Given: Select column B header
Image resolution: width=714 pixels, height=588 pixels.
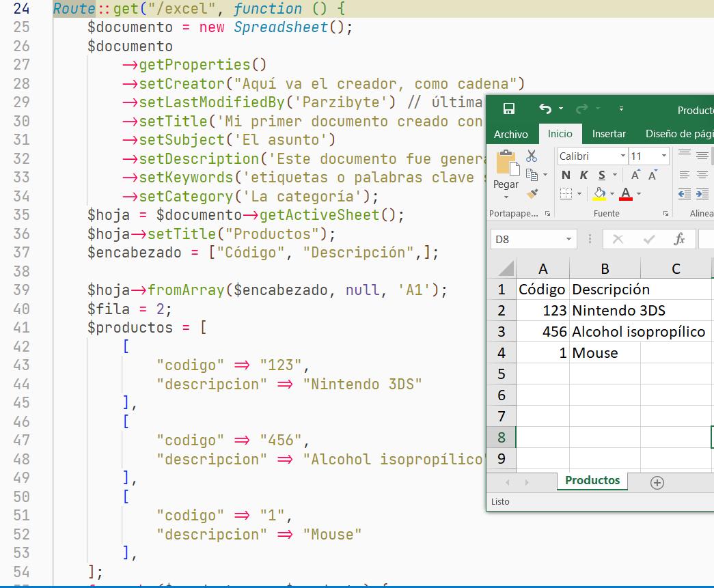Looking at the screenshot, I should 605,269.
